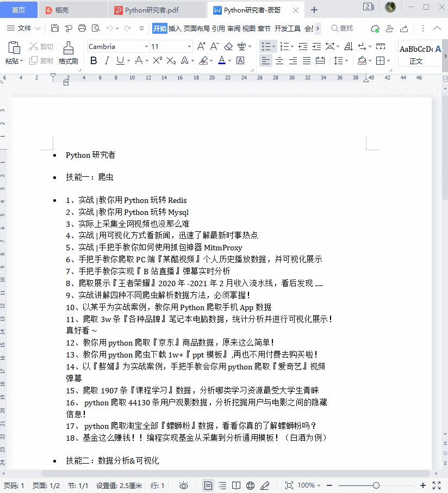The image size is (448, 493).
Task: Open the font size 11 dropdown
Action: pyautogui.click(x=189, y=47)
